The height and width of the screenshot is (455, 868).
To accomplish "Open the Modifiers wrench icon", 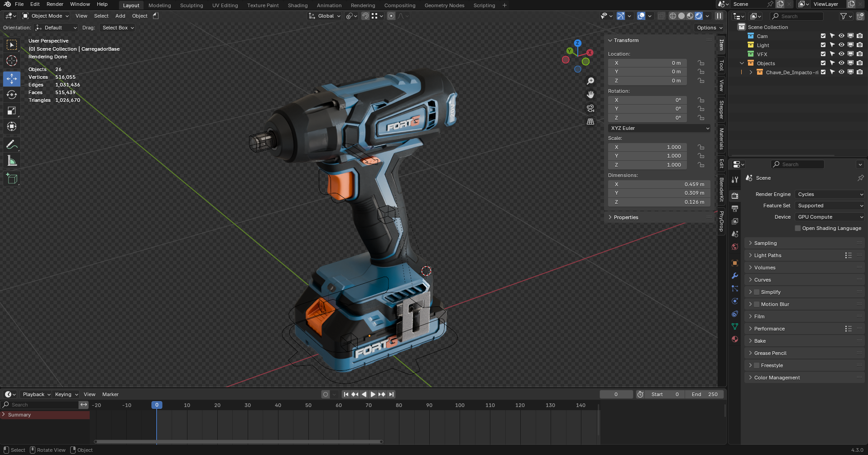I will [735, 276].
